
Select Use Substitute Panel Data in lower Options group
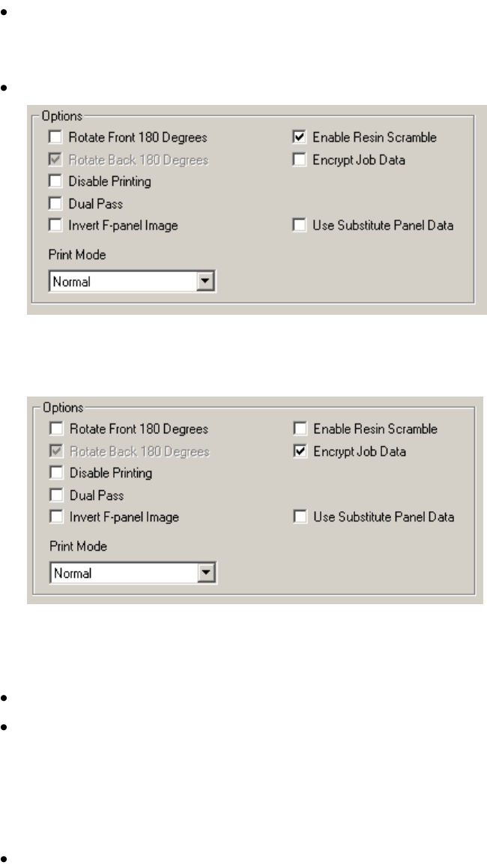click(x=300, y=516)
